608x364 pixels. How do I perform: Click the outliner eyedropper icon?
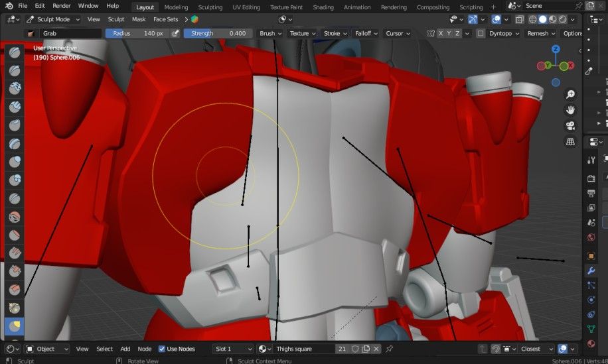tap(589, 71)
